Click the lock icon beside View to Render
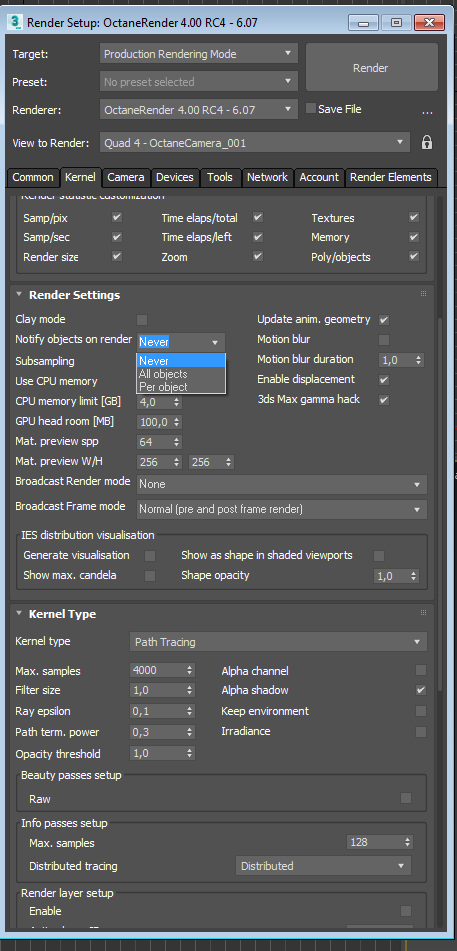This screenshot has height=951, width=457. coord(427,143)
